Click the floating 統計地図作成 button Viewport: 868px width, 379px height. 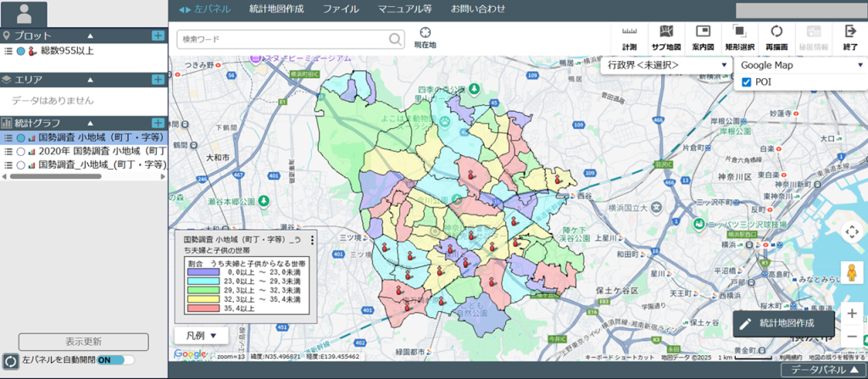point(783,323)
